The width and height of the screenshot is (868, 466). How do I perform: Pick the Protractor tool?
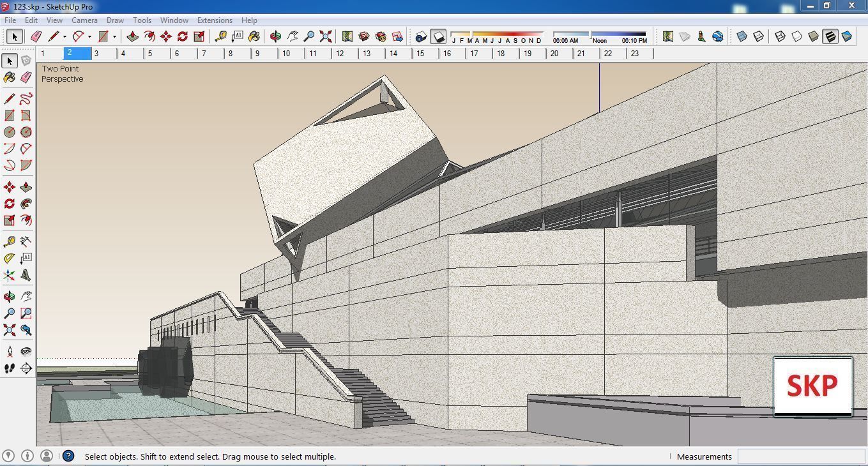click(x=9, y=259)
